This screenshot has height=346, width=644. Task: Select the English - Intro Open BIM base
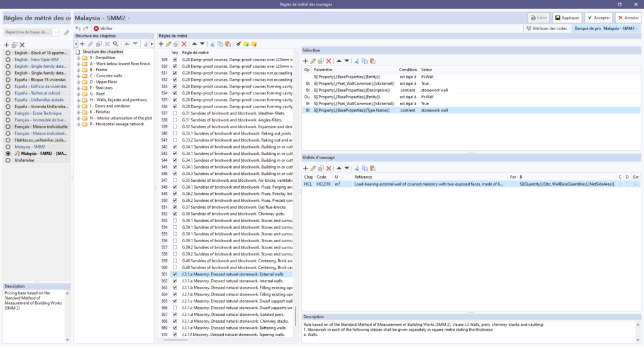pos(36,60)
